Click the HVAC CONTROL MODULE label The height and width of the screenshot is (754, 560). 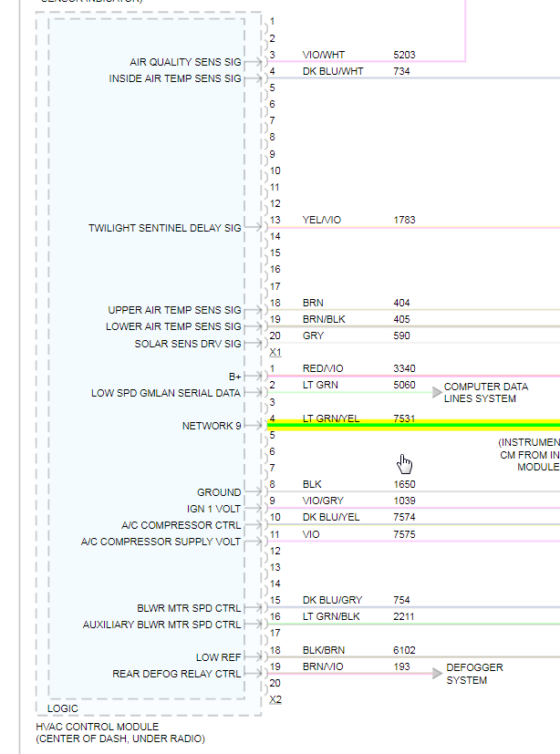98,727
